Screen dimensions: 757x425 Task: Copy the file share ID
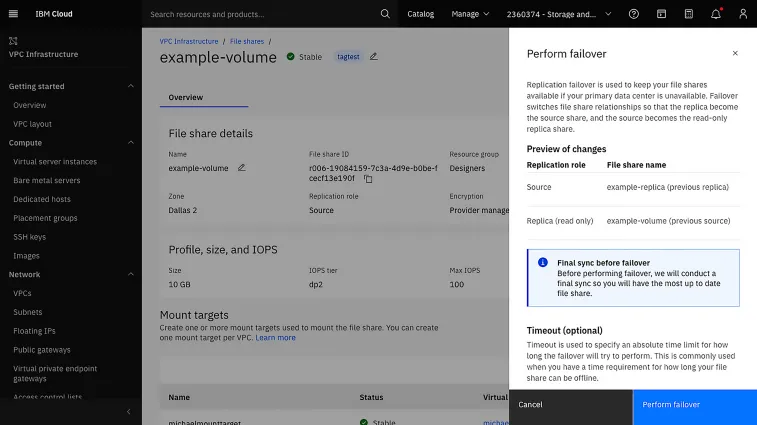(x=368, y=179)
